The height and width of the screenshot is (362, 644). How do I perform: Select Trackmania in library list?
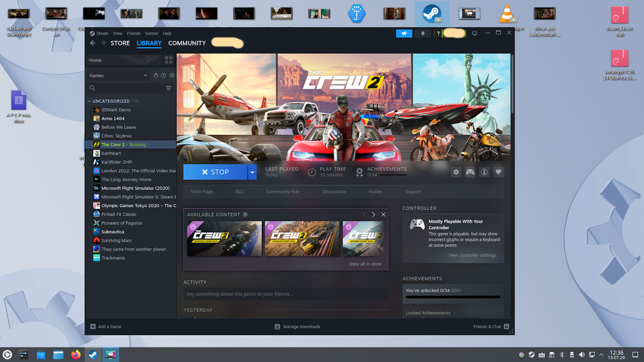113,258
